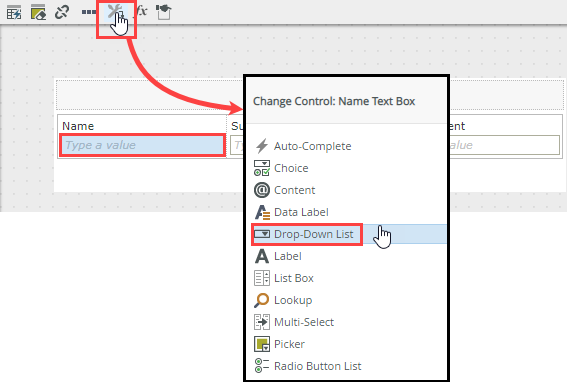
Task: Click the table lightning icon in toolbar
Action: [14, 12]
